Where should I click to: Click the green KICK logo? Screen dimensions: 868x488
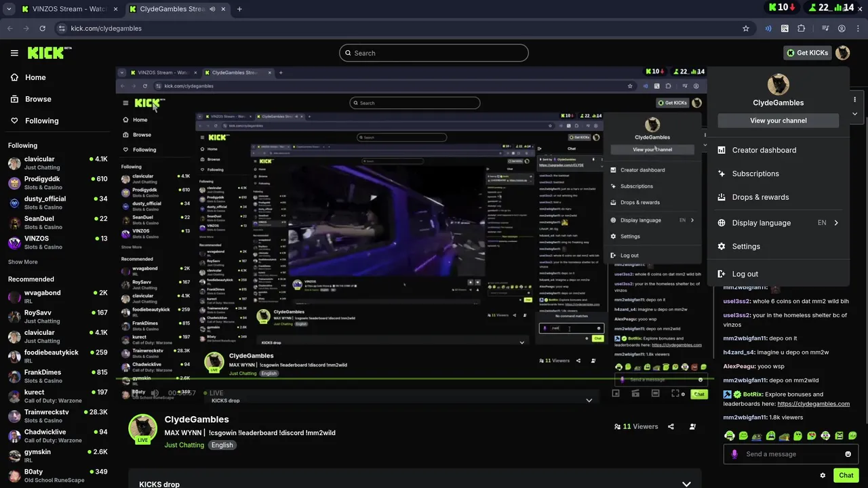49,53
